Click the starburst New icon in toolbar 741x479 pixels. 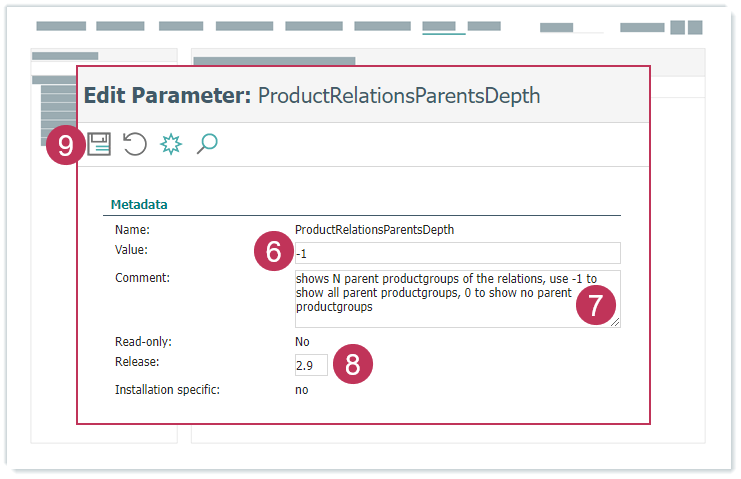171,144
